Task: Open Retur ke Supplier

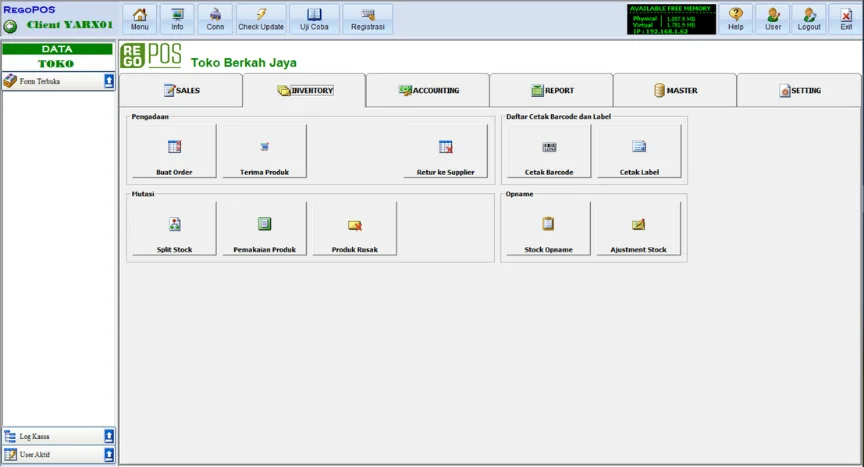Action: pos(446,152)
